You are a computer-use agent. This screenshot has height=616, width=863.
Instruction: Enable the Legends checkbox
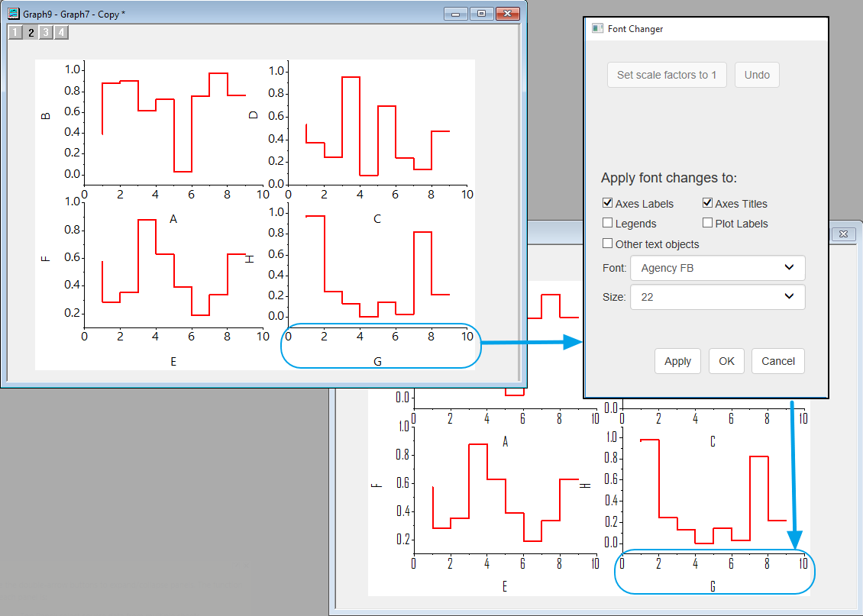[608, 223]
